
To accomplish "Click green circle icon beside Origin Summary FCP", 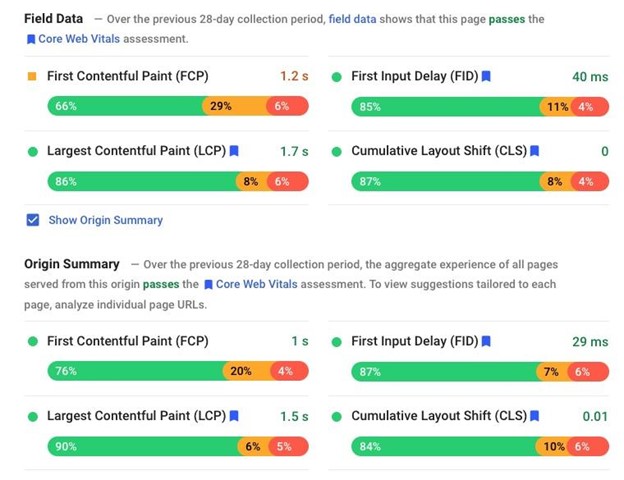I will tap(32, 342).
